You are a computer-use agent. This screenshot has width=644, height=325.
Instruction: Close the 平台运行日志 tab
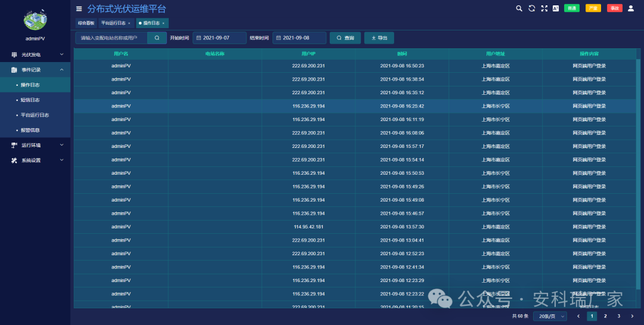[x=129, y=23]
